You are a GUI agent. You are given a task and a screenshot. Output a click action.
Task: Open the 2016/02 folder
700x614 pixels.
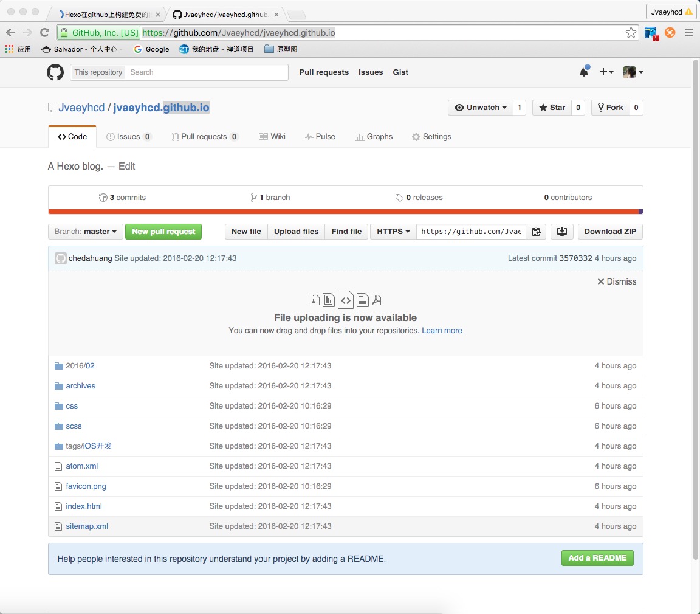tap(80, 366)
